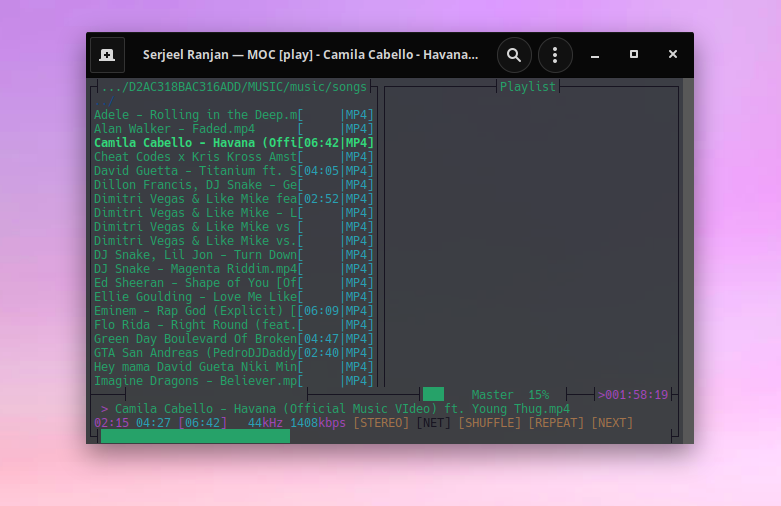Select DJ Snake - Magenta Riddim.mp4
The width and height of the screenshot is (781, 506).
pyautogui.click(x=234, y=268)
